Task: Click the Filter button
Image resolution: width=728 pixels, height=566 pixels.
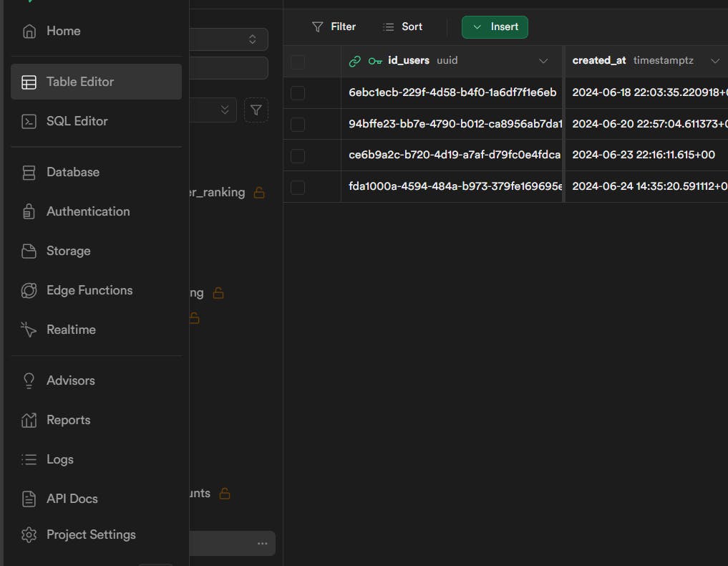Action: (x=334, y=27)
